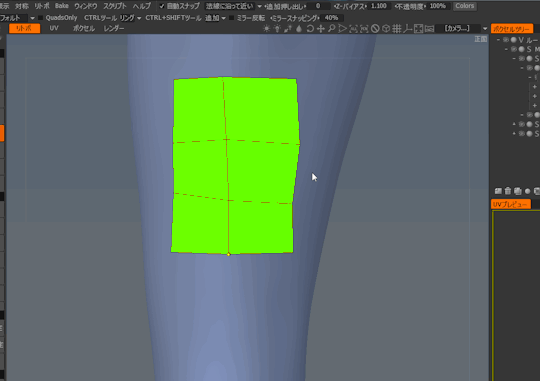
Task: Collapse the S M tree node
Action: pyautogui.click(x=506, y=49)
